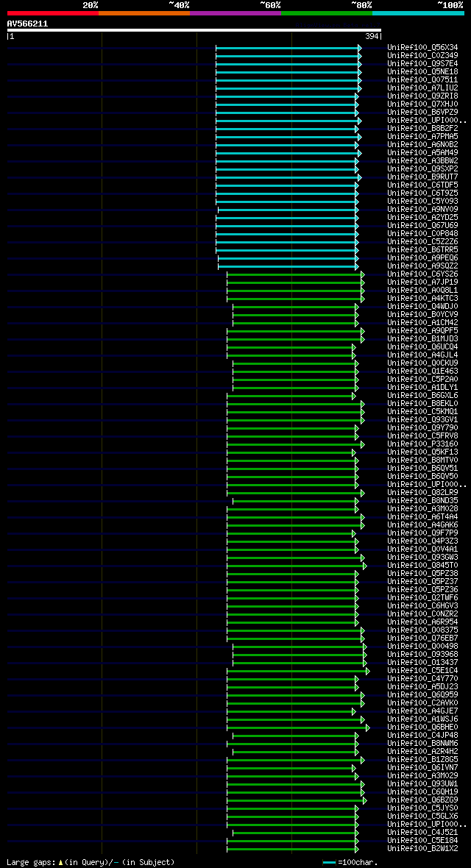Select label UniRef100_B6VPZ9
This screenshot has width=471, height=868.
[422, 113]
